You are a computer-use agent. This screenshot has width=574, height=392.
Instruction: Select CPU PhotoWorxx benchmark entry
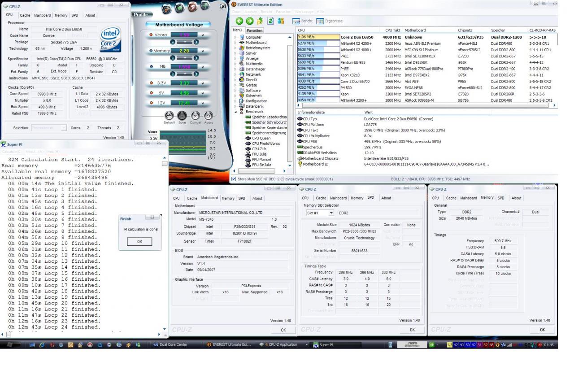coord(266,144)
